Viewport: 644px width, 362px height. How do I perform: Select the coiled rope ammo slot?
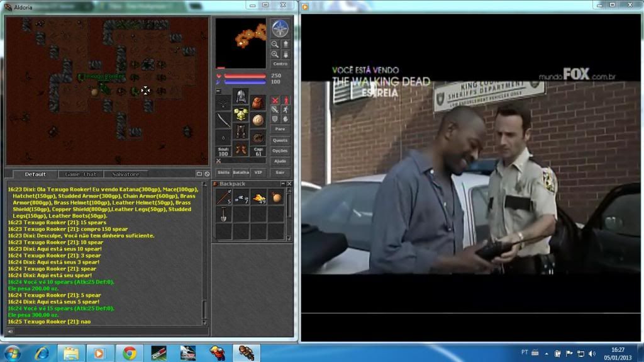click(258, 138)
